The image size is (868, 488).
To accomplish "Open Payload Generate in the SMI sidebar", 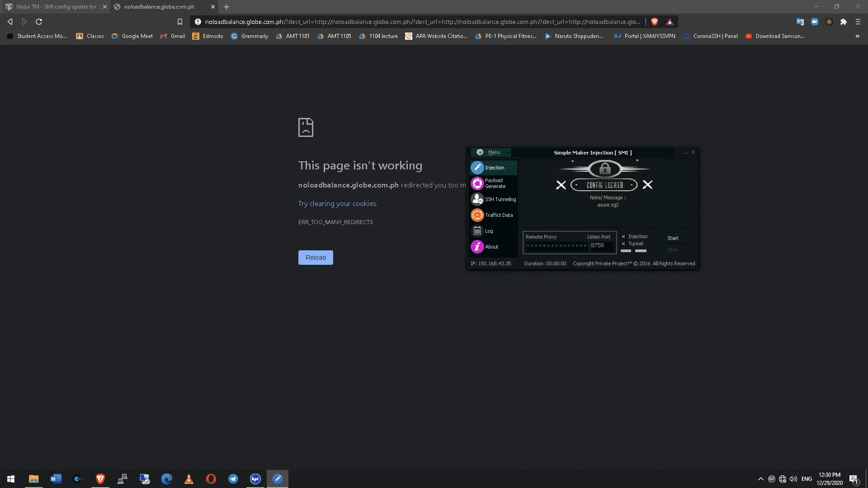I will point(493,183).
